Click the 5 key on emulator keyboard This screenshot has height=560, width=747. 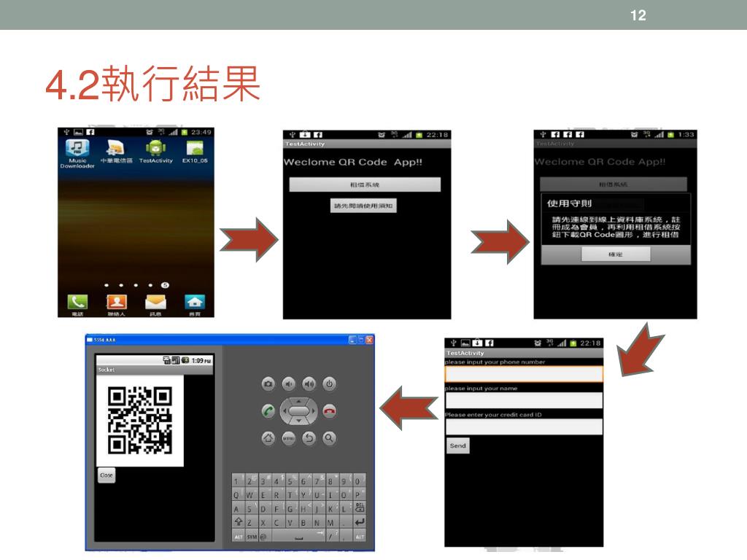coord(292,480)
